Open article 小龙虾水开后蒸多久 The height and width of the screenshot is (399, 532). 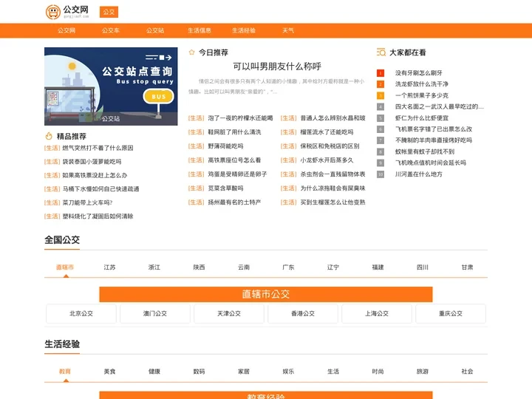click(327, 160)
